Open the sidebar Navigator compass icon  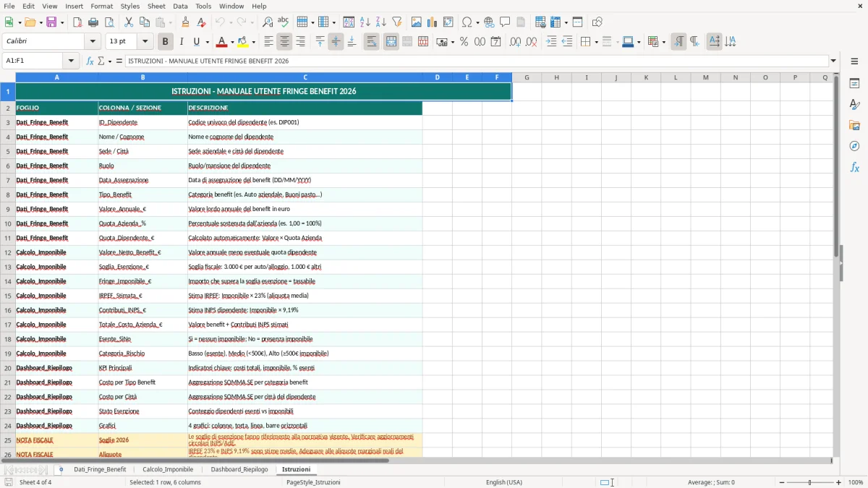pyautogui.click(x=854, y=146)
